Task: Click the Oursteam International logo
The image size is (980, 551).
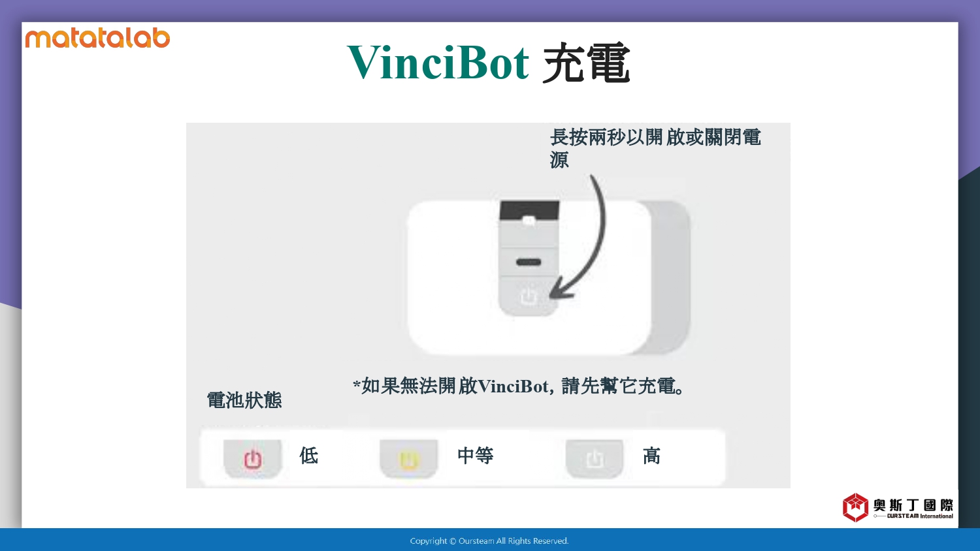Action: pos(898,507)
